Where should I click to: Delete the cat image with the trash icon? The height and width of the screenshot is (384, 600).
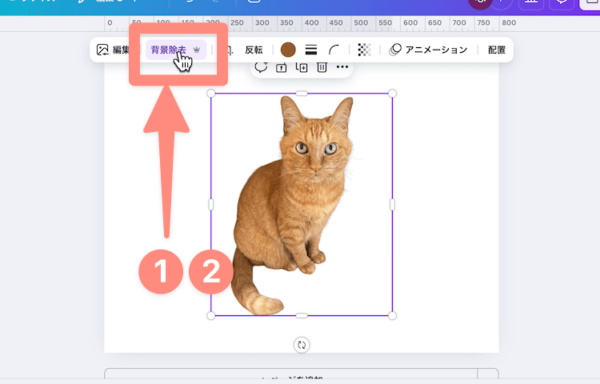pyautogui.click(x=322, y=68)
